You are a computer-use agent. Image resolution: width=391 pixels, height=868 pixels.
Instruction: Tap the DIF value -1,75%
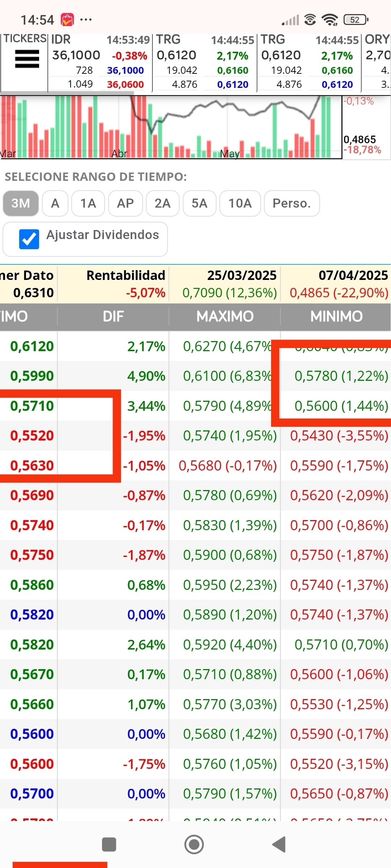[x=144, y=764]
